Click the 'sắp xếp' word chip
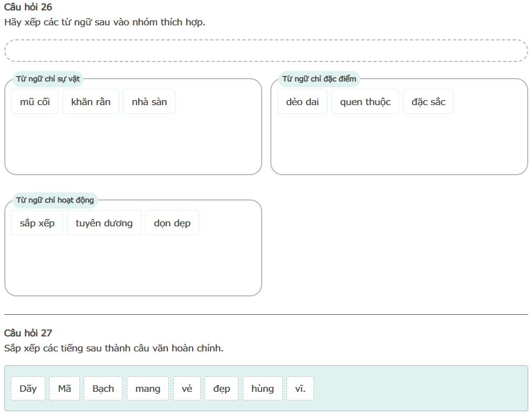532x415 pixels. coord(37,223)
